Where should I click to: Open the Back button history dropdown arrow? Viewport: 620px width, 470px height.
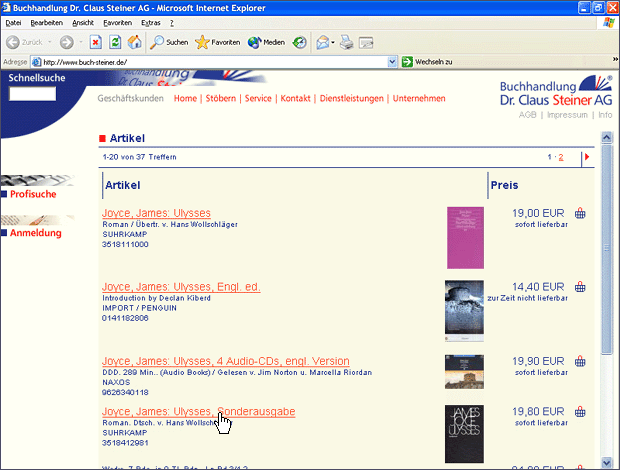pyautogui.click(x=50, y=42)
